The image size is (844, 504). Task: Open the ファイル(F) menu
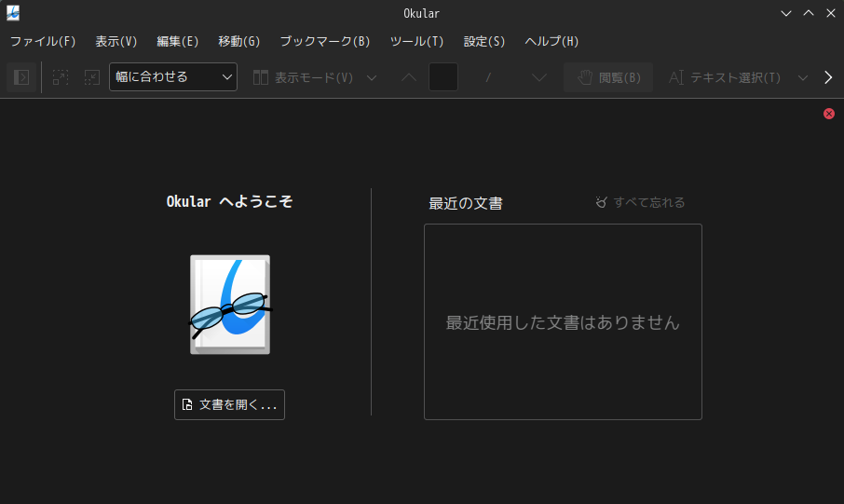43,42
